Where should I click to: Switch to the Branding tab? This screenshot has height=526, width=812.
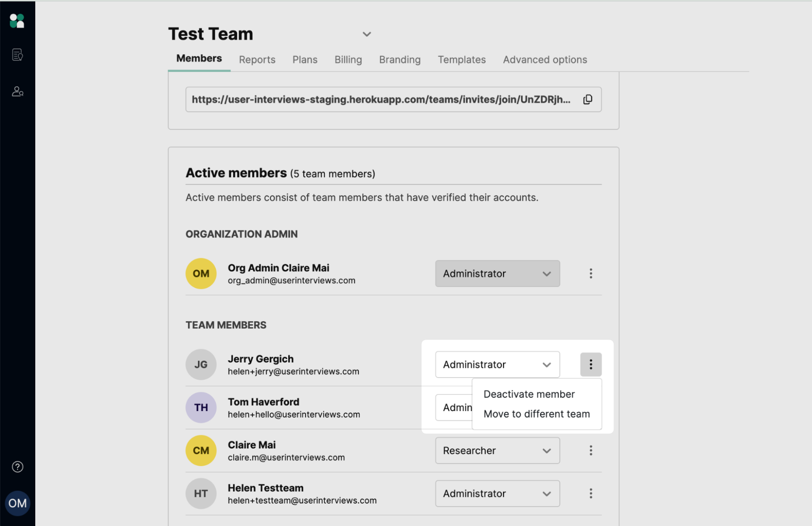click(x=400, y=59)
